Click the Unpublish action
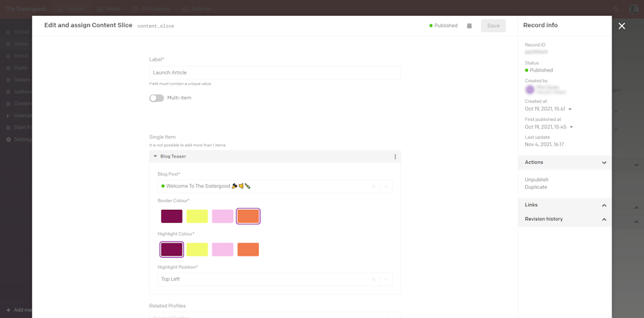The width and height of the screenshot is (644, 318). 537,180
